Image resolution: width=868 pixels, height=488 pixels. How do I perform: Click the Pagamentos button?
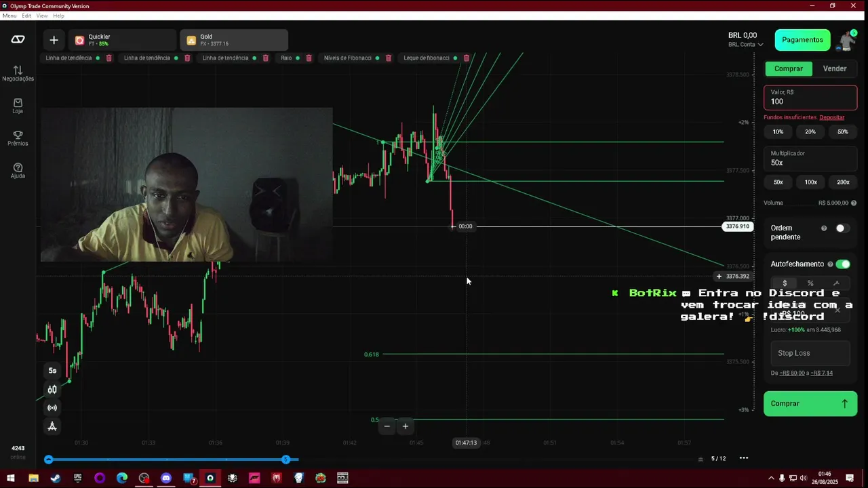802,40
